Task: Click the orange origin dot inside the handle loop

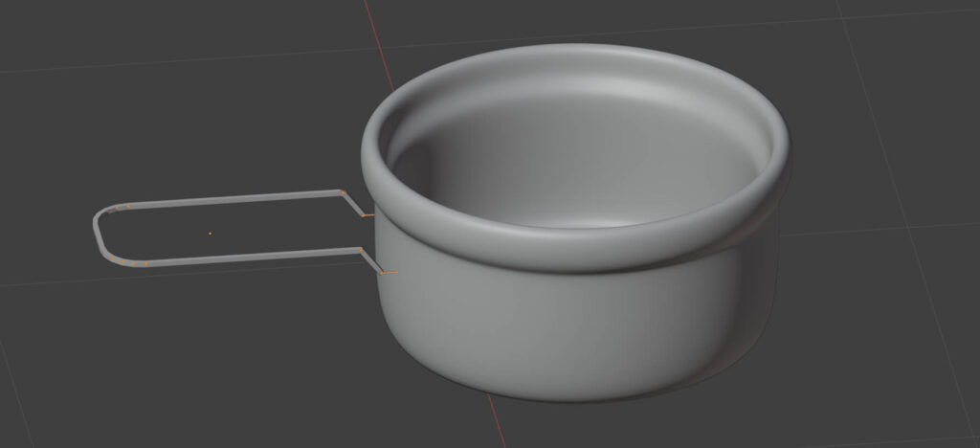Action: point(211,232)
